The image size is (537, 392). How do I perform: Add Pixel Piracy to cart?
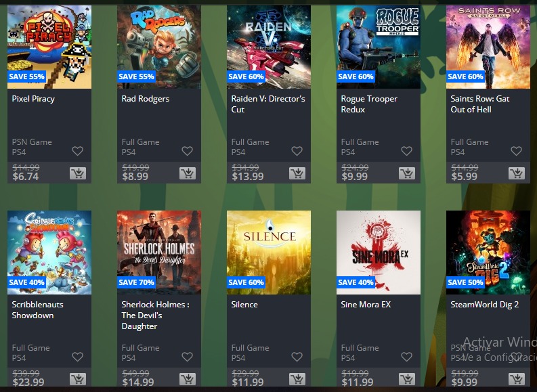click(x=78, y=173)
